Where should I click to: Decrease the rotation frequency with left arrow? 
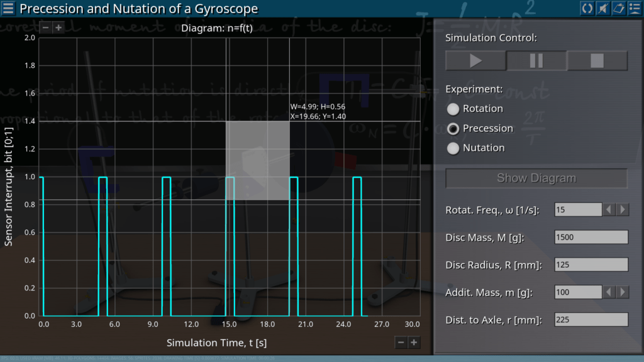click(609, 210)
